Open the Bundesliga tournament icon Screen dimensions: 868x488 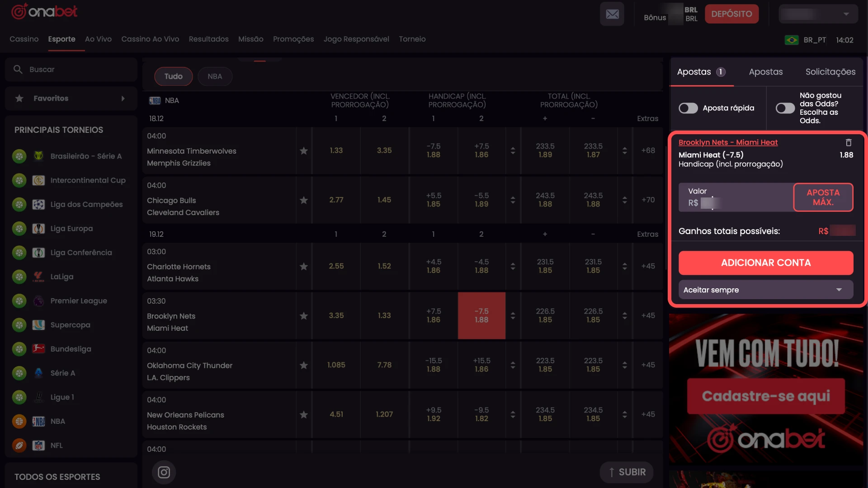(38, 349)
